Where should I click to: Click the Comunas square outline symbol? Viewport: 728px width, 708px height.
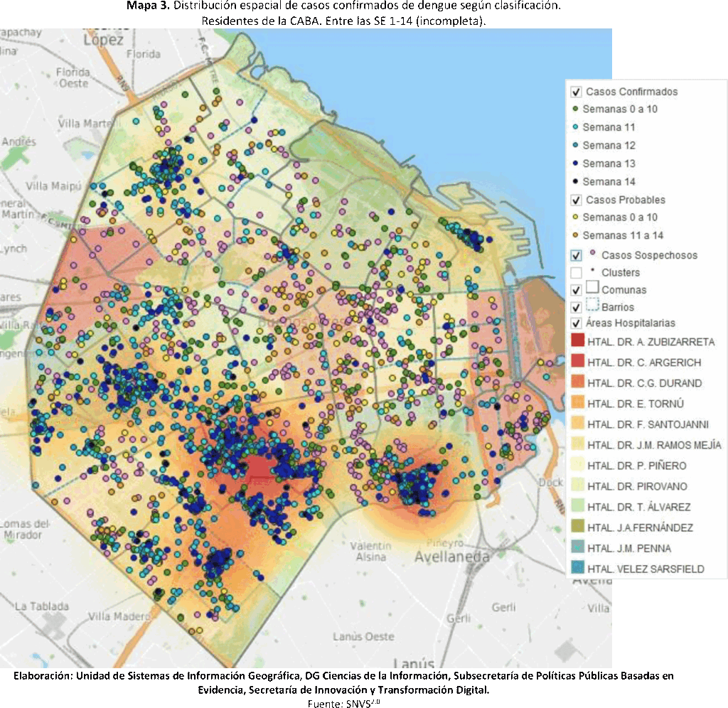tap(592, 286)
